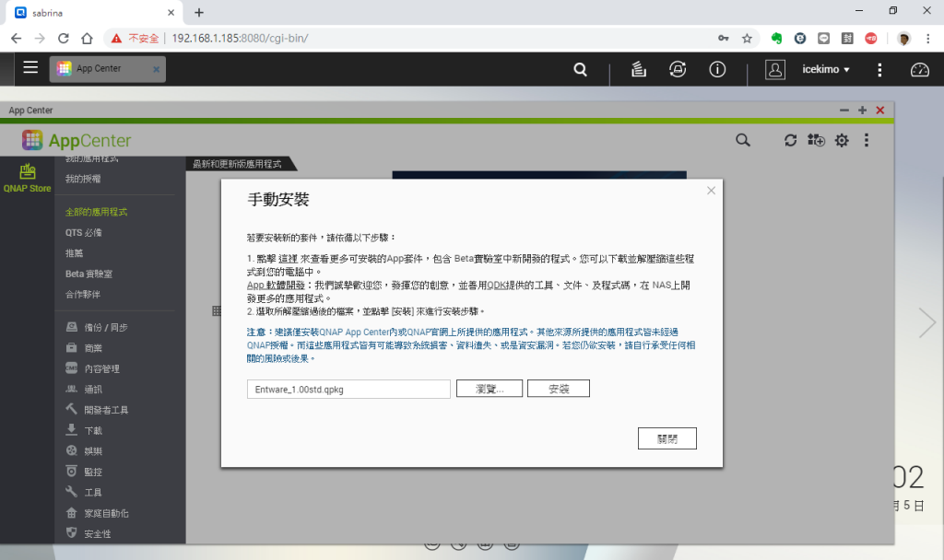
Task: Click the 安裝 install button
Action: pyautogui.click(x=559, y=389)
